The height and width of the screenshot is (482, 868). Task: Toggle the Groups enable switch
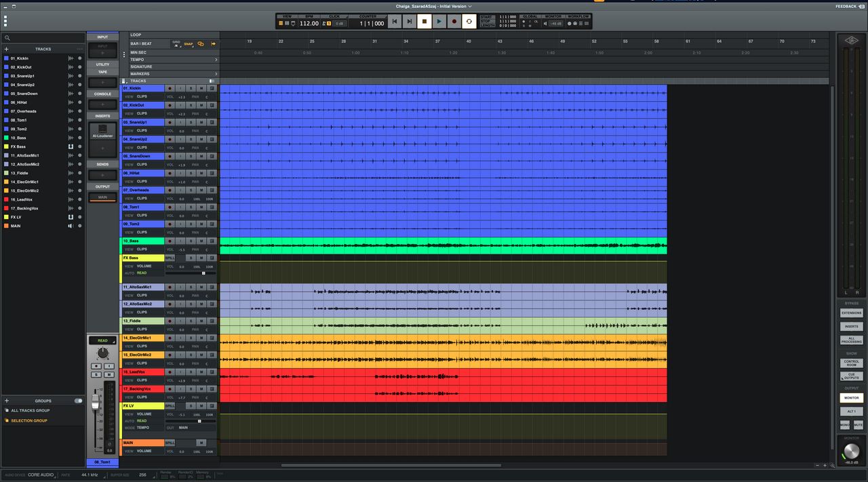pyautogui.click(x=78, y=401)
